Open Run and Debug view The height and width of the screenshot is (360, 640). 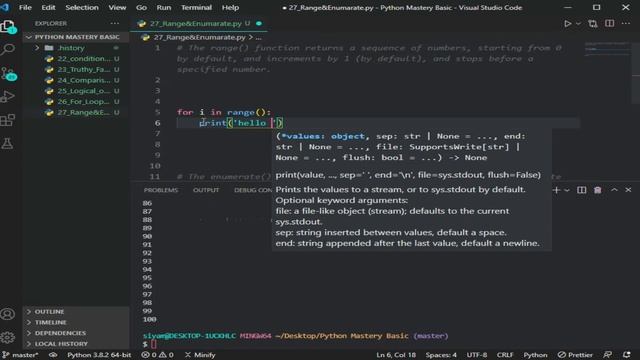(x=8, y=97)
